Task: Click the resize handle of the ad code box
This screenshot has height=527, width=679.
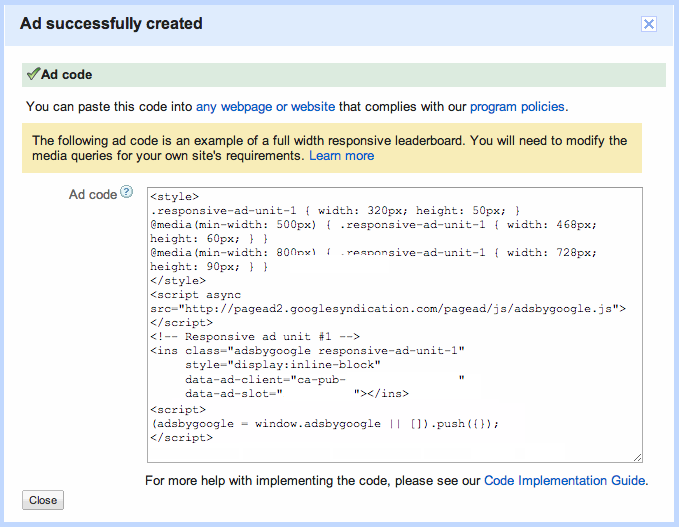Action: (637, 457)
